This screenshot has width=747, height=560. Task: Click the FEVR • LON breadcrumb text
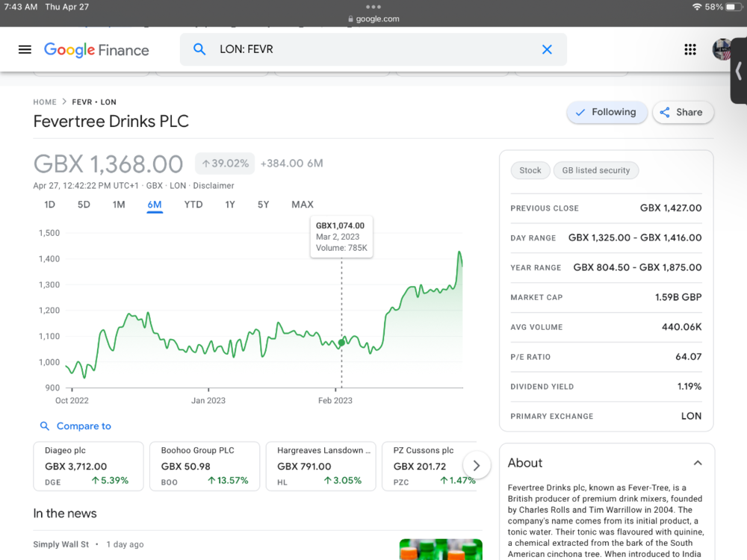coord(94,102)
